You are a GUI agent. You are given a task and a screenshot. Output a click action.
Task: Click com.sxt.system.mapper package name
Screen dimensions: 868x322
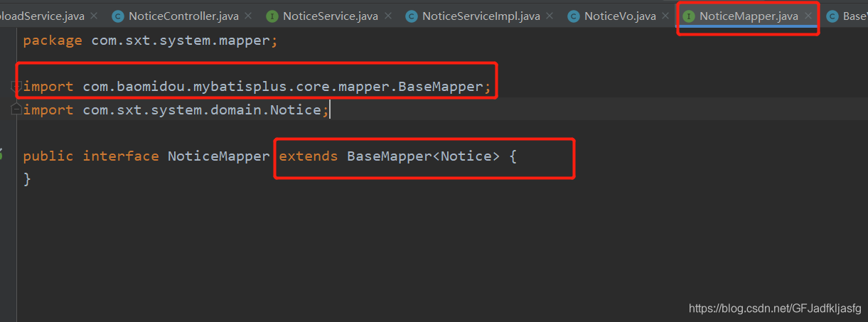point(181,41)
